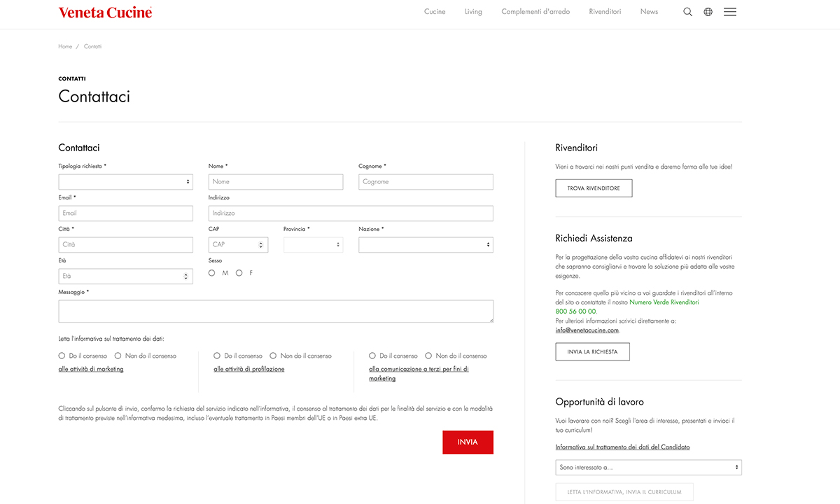Open the Complementi d'arredo menu item
Screen dimensions: 840x504
(535, 12)
